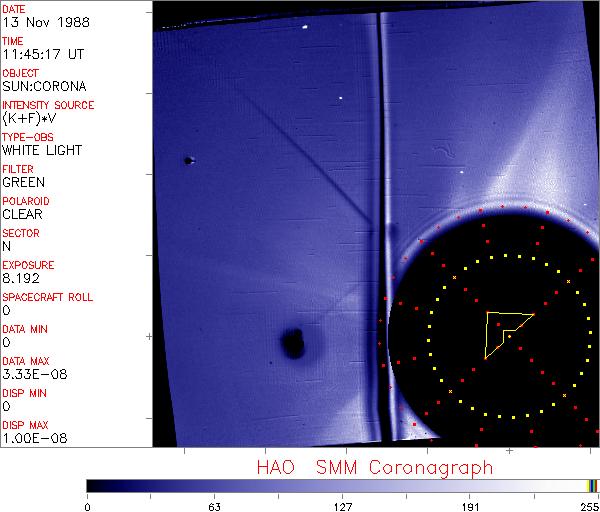
Task: Select the CLEAR polaroid value
Action: [x=22, y=214]
